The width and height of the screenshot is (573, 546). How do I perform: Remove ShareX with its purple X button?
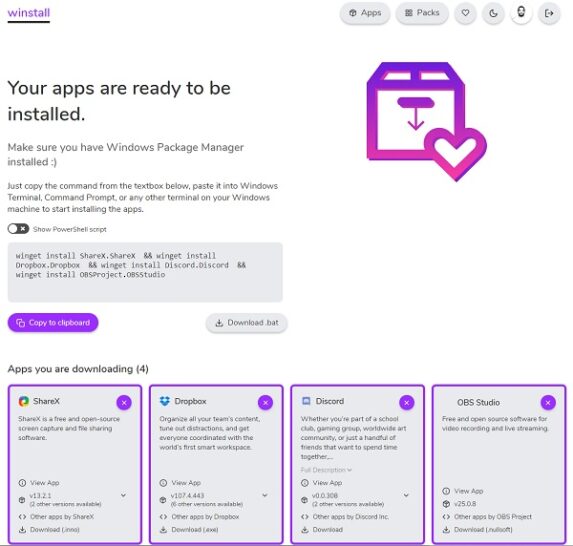(124, 403)
